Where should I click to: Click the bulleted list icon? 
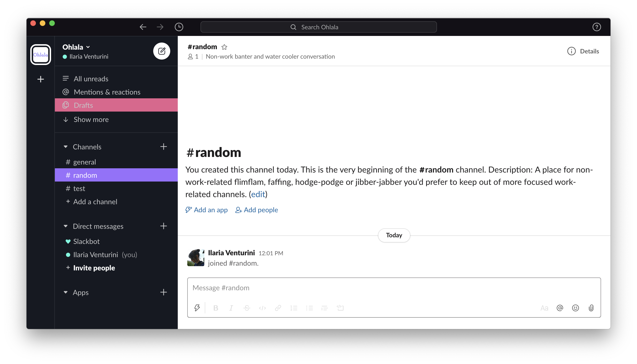[309, 308]
